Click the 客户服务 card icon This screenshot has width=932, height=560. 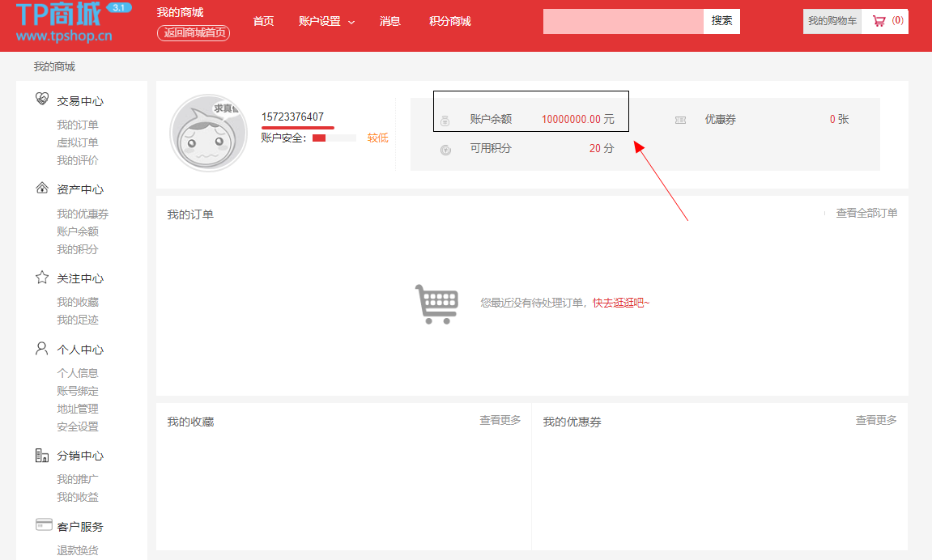point(44,525)
